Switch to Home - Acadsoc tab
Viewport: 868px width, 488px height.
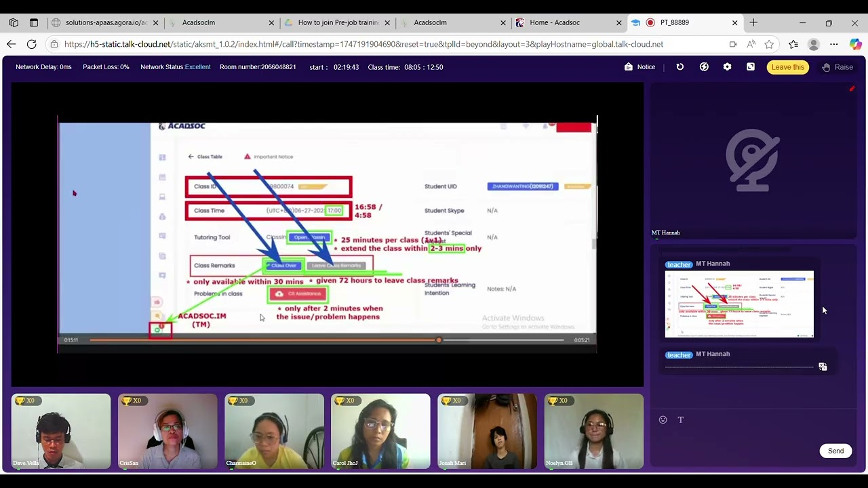[x=568, y=22]
